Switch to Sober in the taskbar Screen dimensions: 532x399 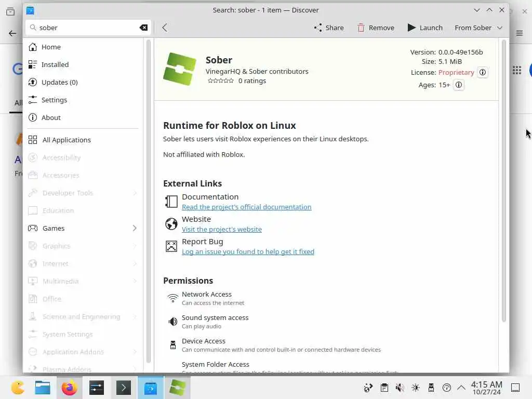coord(178,388)
